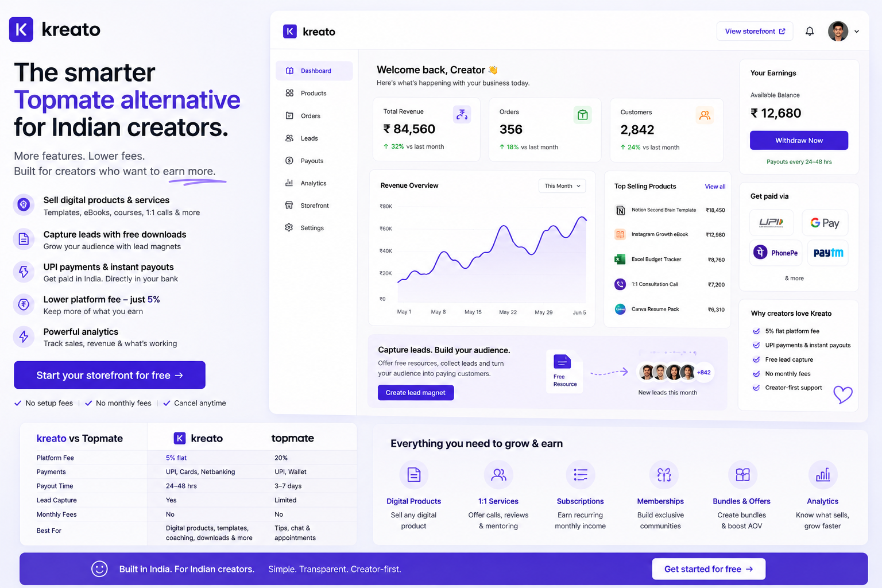This screenshot has height=588, width=882.
Task: Click the Subscriptions list feature icon
Action: [581, 475]
